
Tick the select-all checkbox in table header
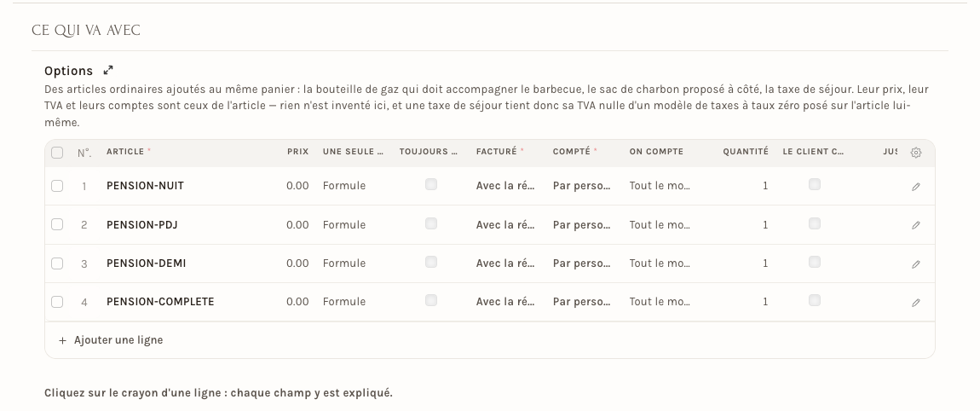coord(57,152)
